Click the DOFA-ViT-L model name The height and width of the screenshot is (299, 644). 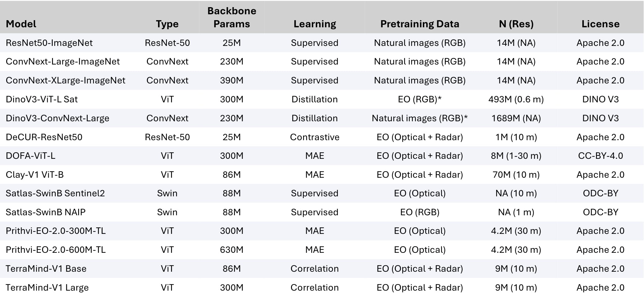coord(31,156)
